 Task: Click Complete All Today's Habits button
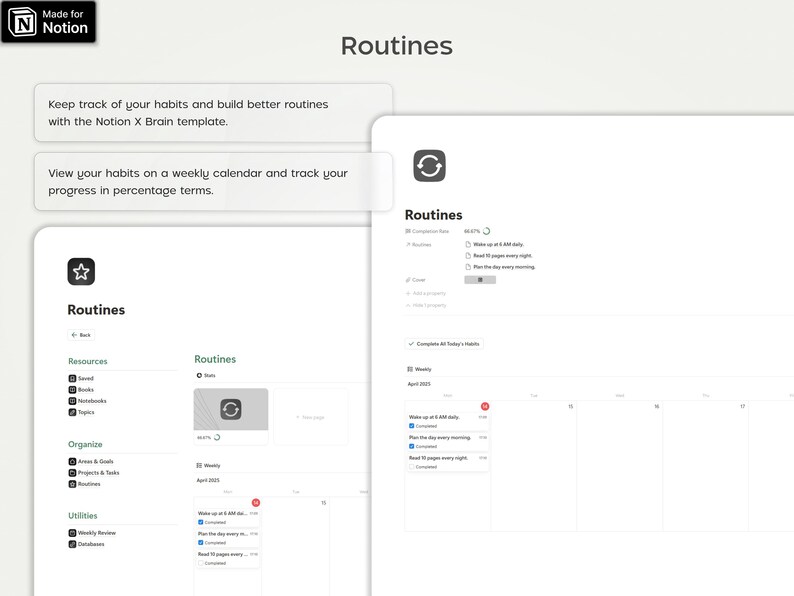click(x=444, y=344)
